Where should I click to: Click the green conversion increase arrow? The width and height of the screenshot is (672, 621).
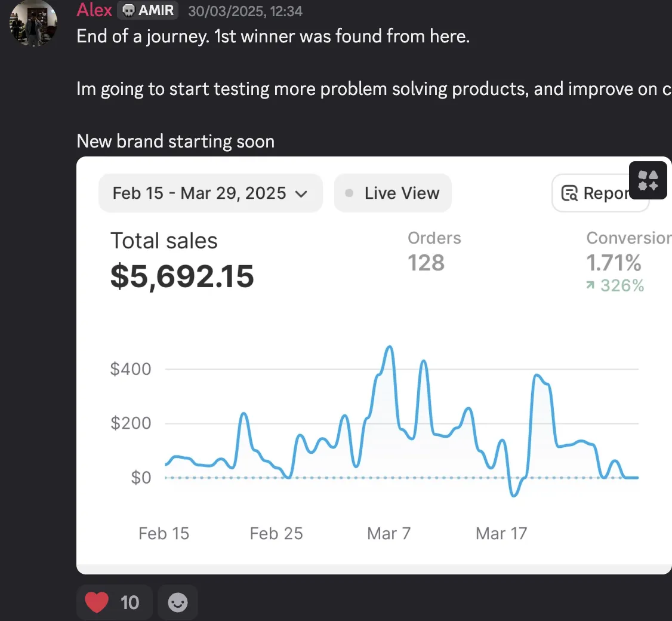[590, 285]
